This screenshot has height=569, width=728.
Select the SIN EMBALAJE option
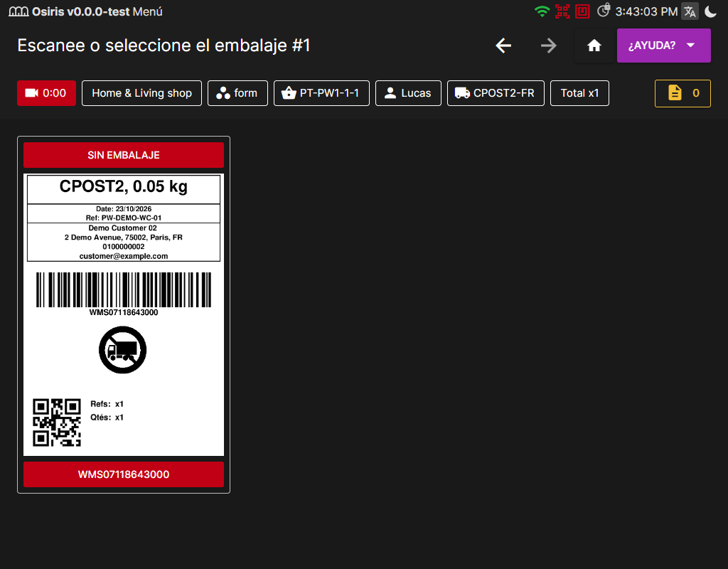124,155
